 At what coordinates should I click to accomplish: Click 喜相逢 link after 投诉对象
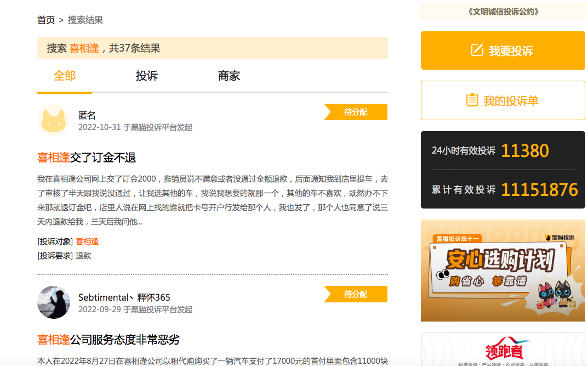(87, 241)
